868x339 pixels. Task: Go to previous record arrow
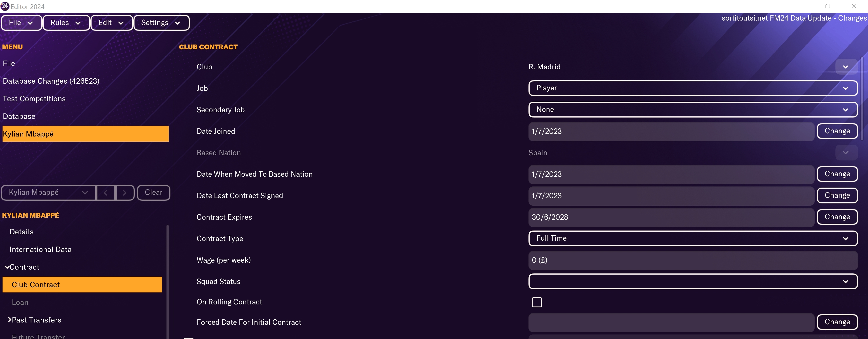coord(106,192)
